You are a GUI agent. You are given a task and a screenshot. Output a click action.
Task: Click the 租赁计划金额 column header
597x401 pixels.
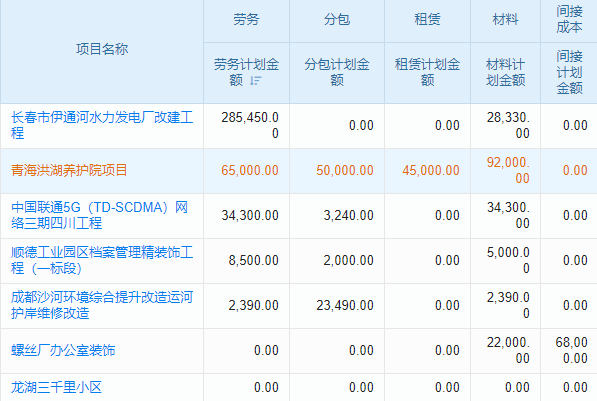pyautogui.click(x=428, y=72)
